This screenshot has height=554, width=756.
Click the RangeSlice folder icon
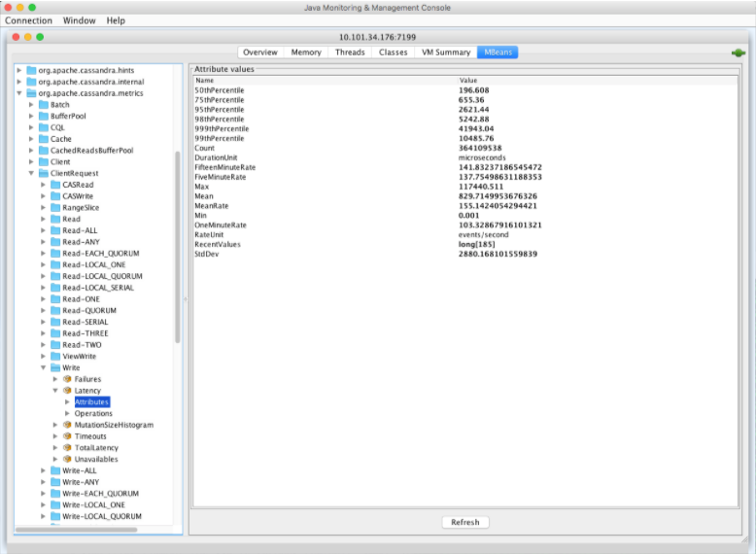55,207
